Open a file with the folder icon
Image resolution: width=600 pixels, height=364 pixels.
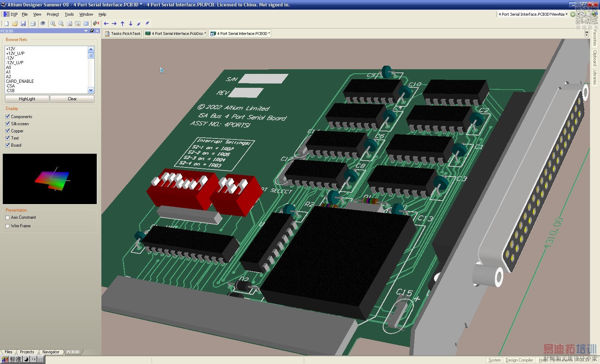tap(15, 24)
